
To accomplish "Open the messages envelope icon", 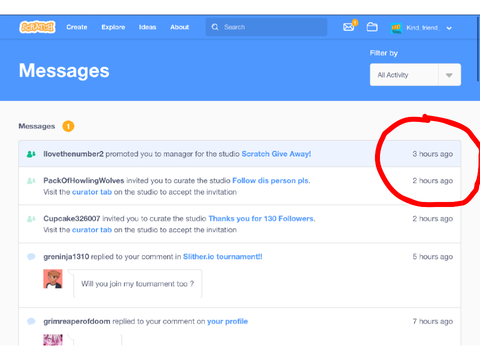I will coord(349,27).
